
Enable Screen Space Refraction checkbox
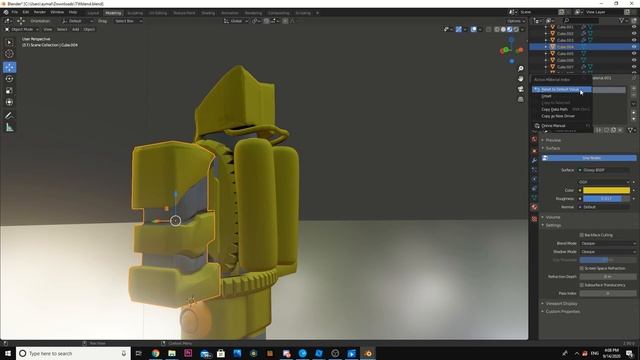[x=582, y=268]
